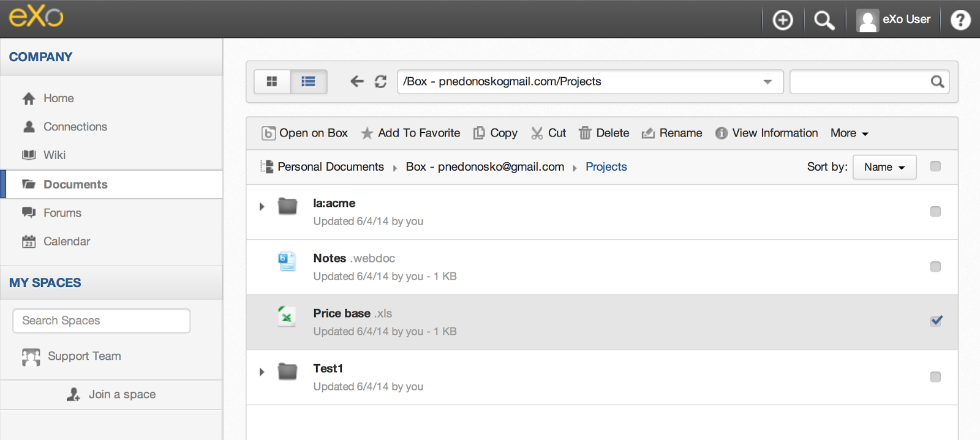980x440 pixels.
Task: Click Open on Box action
Action: click(x=304, y=133)
